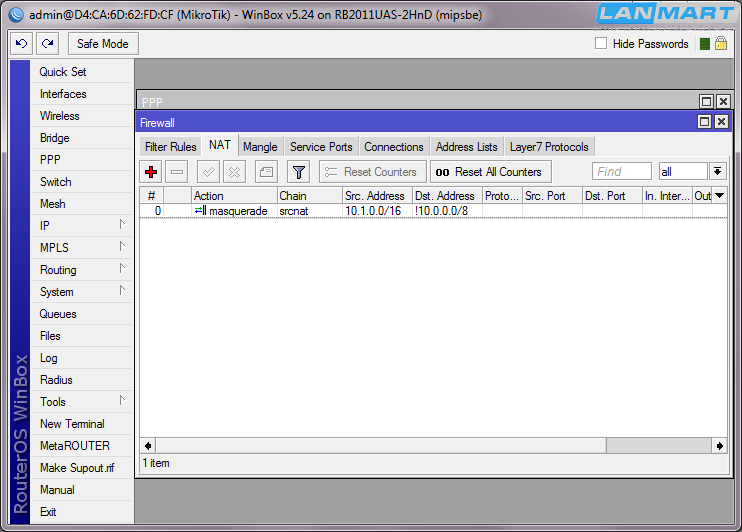Click Reset Counters button
This screenshot has height=532, width=742.
click(373, 172)
